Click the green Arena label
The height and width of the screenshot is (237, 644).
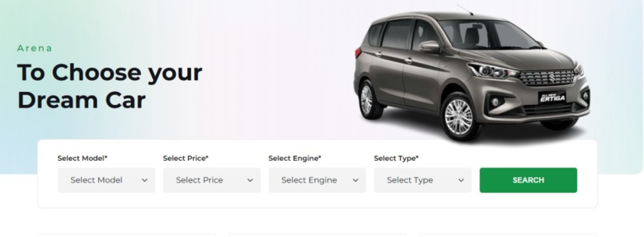pos(34,48)
